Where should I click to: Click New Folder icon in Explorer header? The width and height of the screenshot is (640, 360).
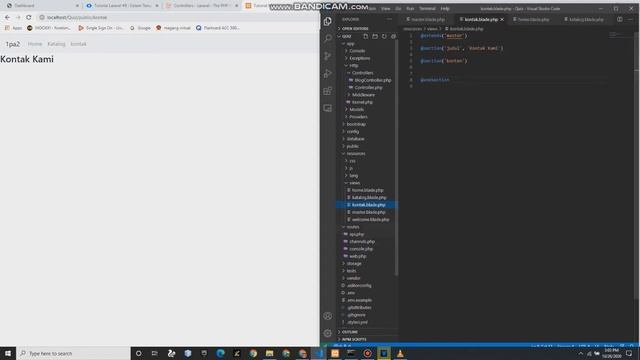[x=375, y=36]
